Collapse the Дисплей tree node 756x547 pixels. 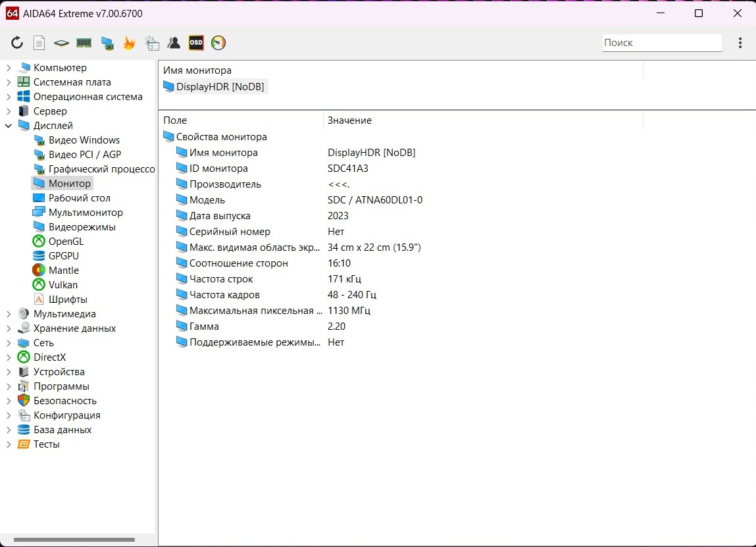coord(9,126)
